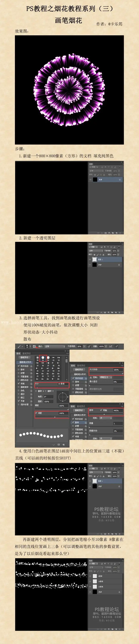Viewport: 139px width, 644px height.
Task: Toggle pressure-for-size icon at options bar end
Action: [116, 346]
